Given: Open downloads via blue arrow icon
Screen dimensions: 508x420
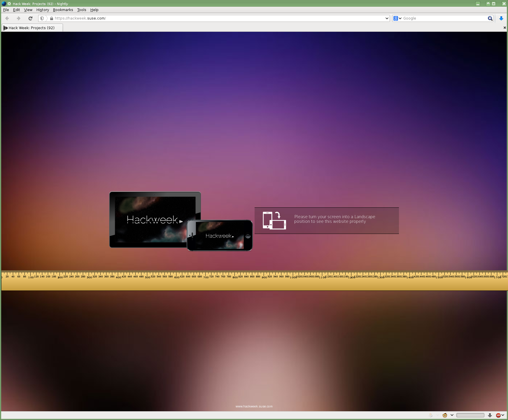Looking at the screenshot, I should point(501,18).
